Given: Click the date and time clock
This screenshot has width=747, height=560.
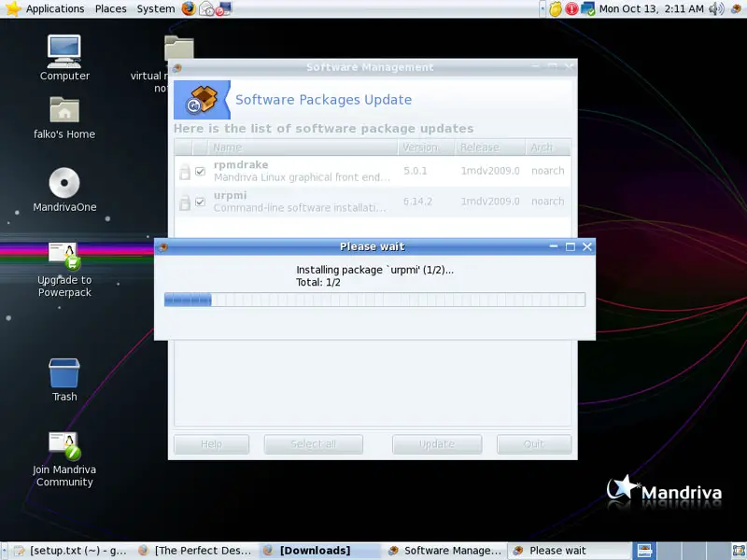Looking at the screenshot, I should [651, 8].
